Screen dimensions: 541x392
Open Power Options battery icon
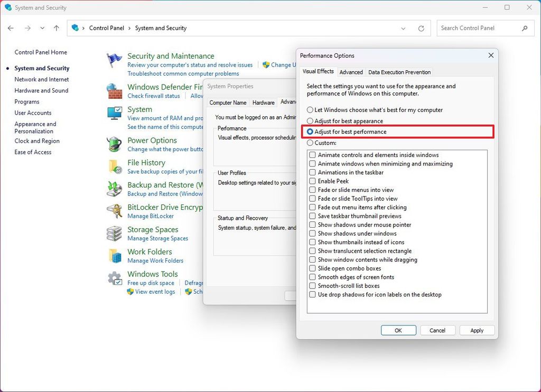coord(114,144)
